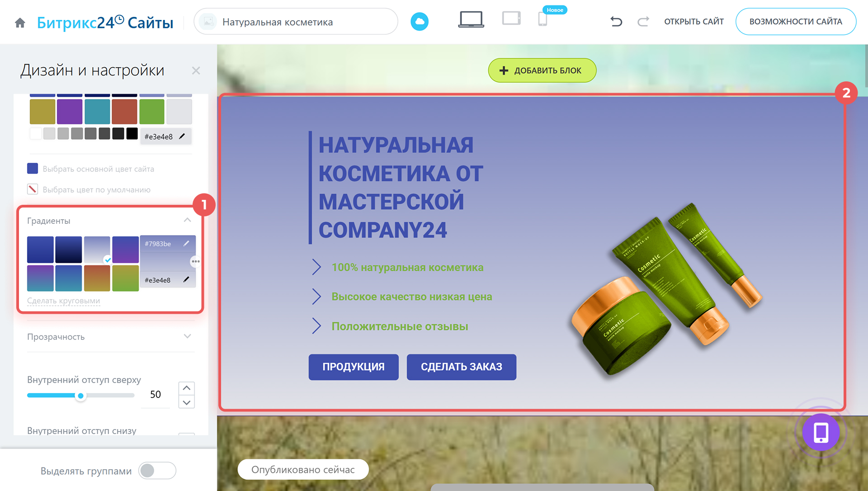Screen dimensions: 868x491
Task: Expand the Прозрачность section
Action: pyautogui.click(x=187, y=336)
